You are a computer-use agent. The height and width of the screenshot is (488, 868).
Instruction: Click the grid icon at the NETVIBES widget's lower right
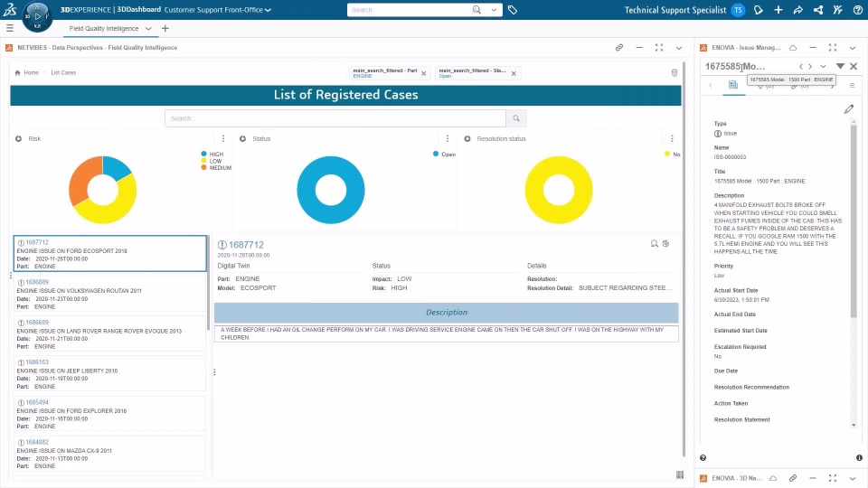680,474
